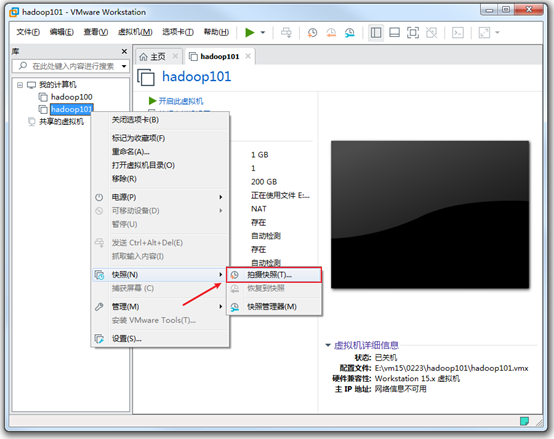
Task: Click the large hadoop101 VM title icon
Action: (146, 77)
